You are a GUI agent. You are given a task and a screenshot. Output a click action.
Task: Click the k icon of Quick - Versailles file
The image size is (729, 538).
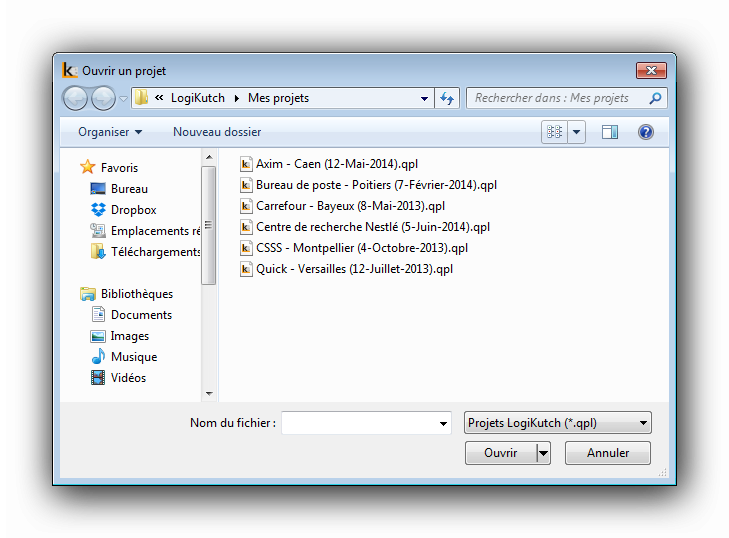245,269
